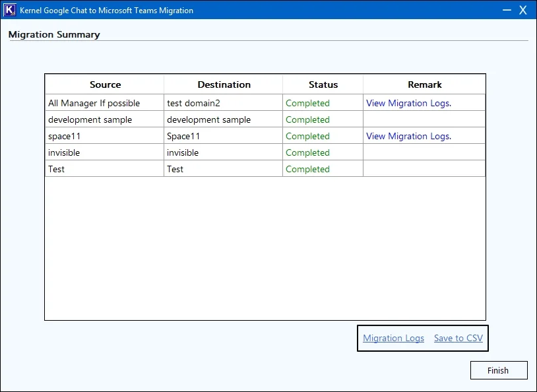Open the Migration Logs link

click(393, 338)
